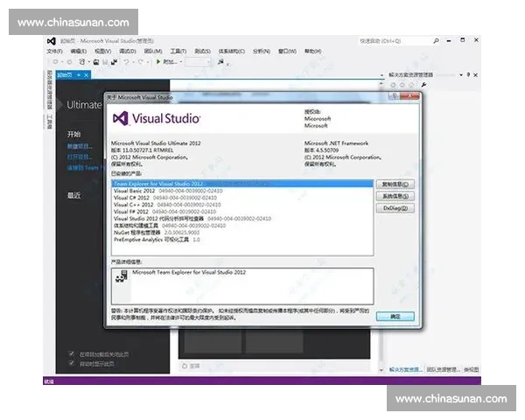Click the OK button in About dialog
Image resolution: width=525 pixels, height=420 pixels.
point(395,317)
